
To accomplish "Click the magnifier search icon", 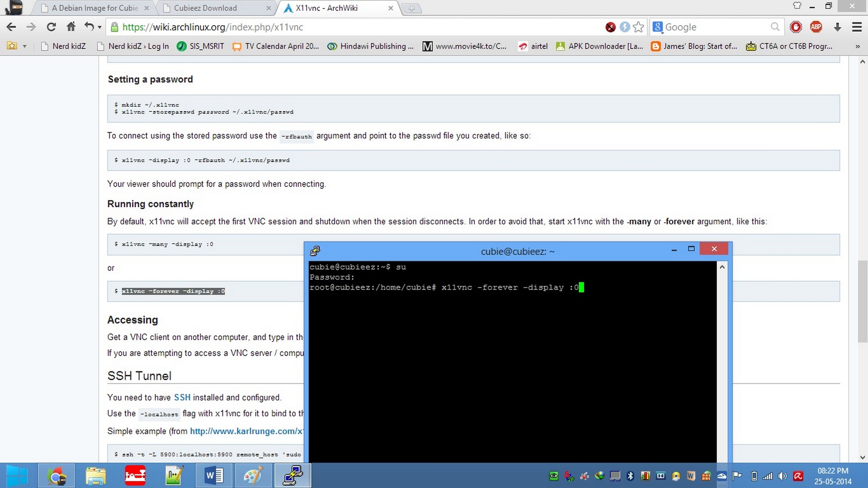I will [775, 27].
